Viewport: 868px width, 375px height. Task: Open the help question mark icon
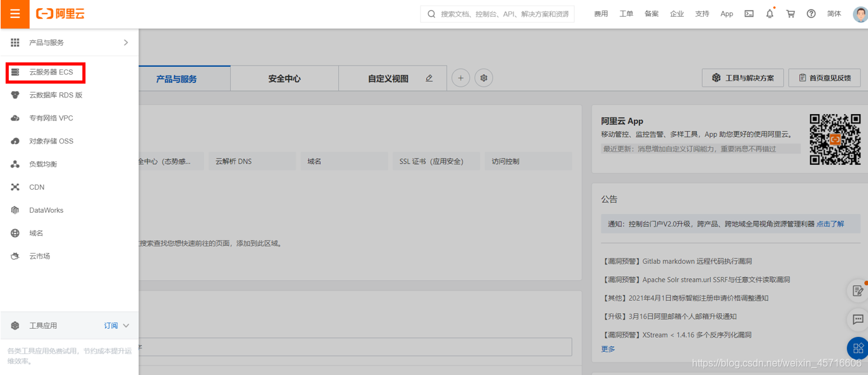pos(811,14)
